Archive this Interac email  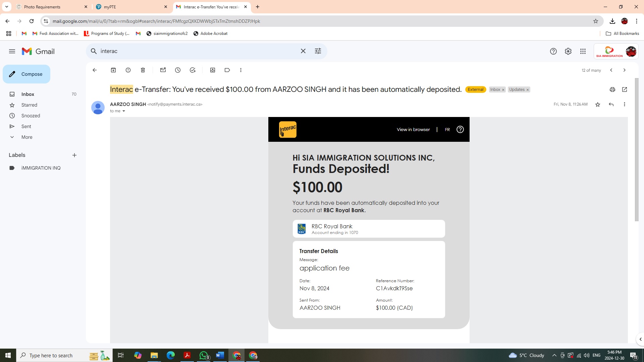pyautogui.click(x=113, y=70)
